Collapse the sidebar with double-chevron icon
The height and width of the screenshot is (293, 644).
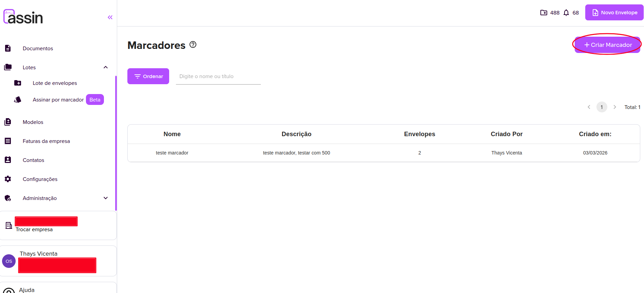point(110,17)
